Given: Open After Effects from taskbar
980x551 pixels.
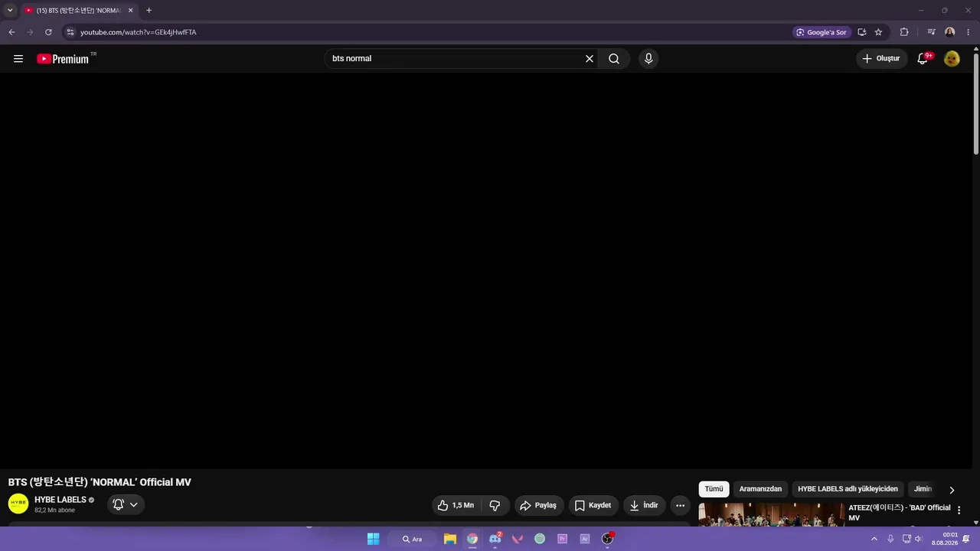Looking at the screenshot, I should tap(585, 539).
